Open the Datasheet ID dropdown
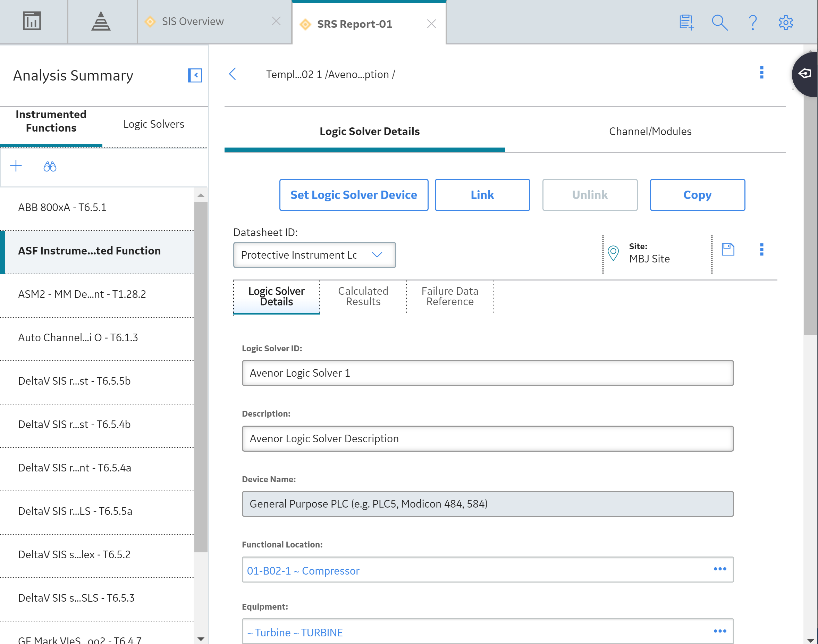 coord(314,255)
